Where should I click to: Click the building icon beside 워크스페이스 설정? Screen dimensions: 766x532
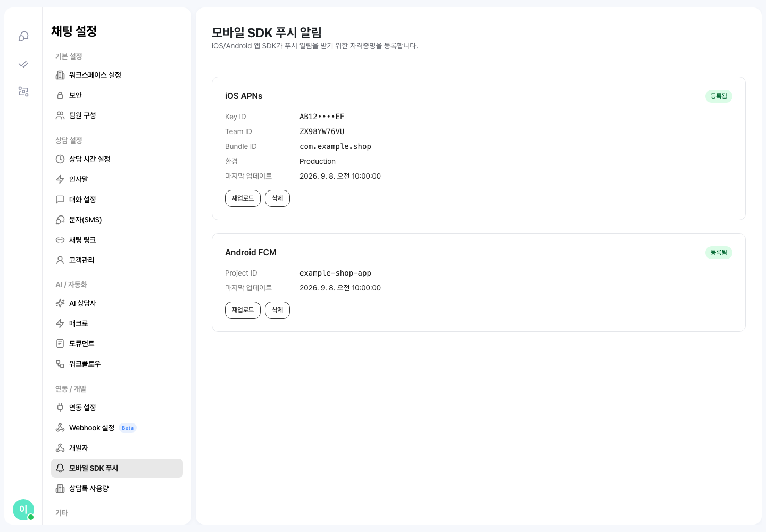tap(60, 75)
